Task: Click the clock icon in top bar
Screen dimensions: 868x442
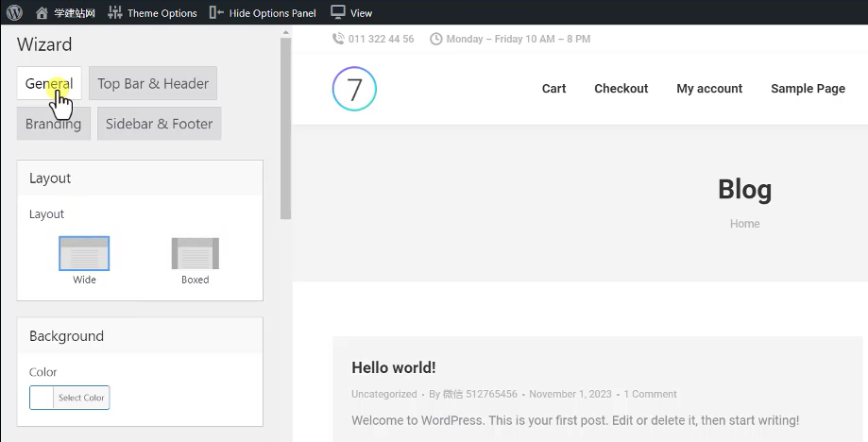Action: pyautogui.click(x=436, y=39)
